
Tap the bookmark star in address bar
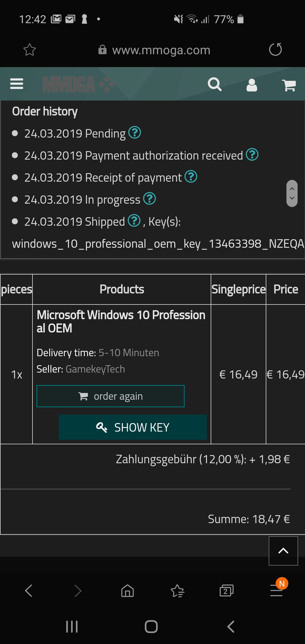coord(29,50)
